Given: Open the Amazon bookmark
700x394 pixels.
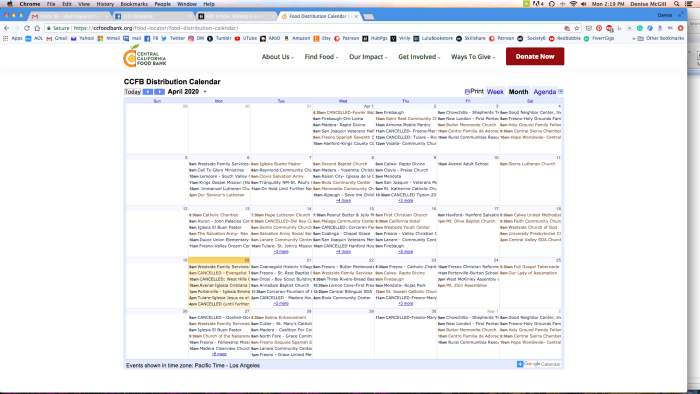Looking at the screenshot, I should click(297, 38).
